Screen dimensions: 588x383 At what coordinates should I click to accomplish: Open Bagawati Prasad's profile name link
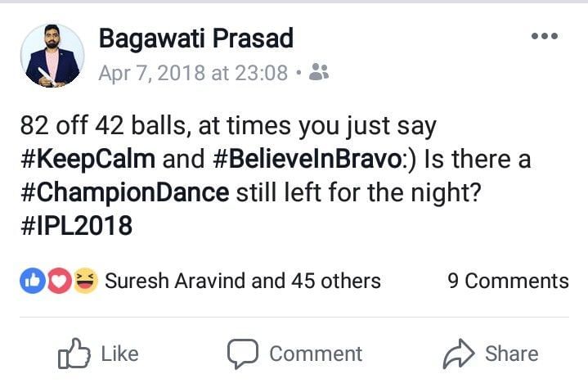(195, 38)
